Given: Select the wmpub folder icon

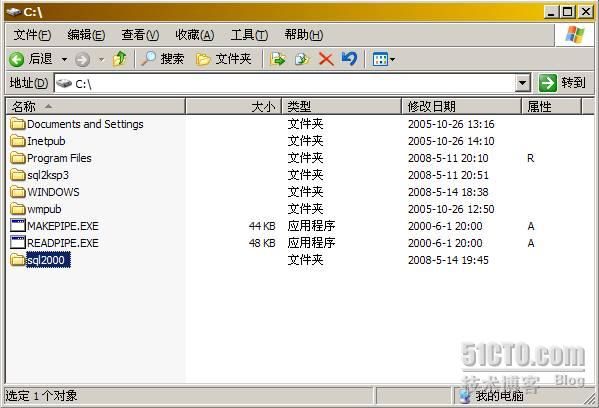Looking at the screenshot, I should click(x=18, y=209).
